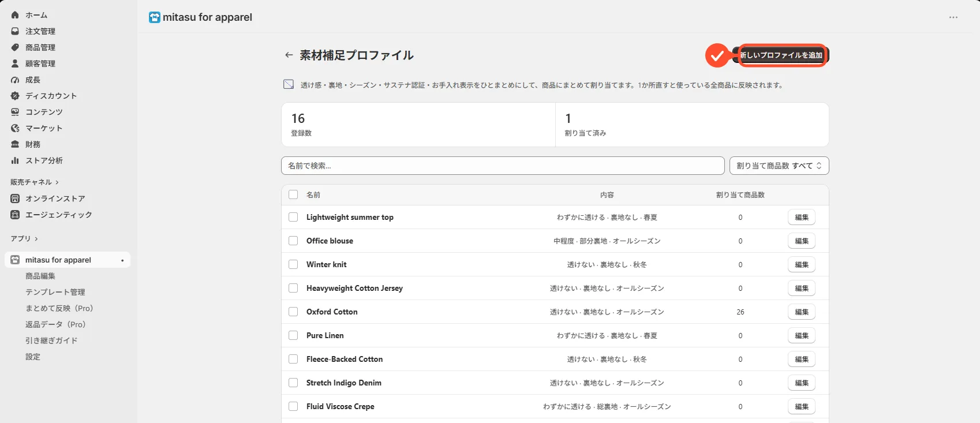980x423 pixels.
Task: Edit the Office blouse profile
Action: click(802, 241)
